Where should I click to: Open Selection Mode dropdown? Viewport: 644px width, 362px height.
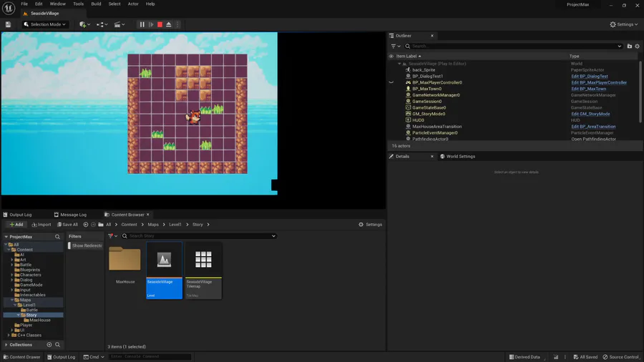click(45, 24)
